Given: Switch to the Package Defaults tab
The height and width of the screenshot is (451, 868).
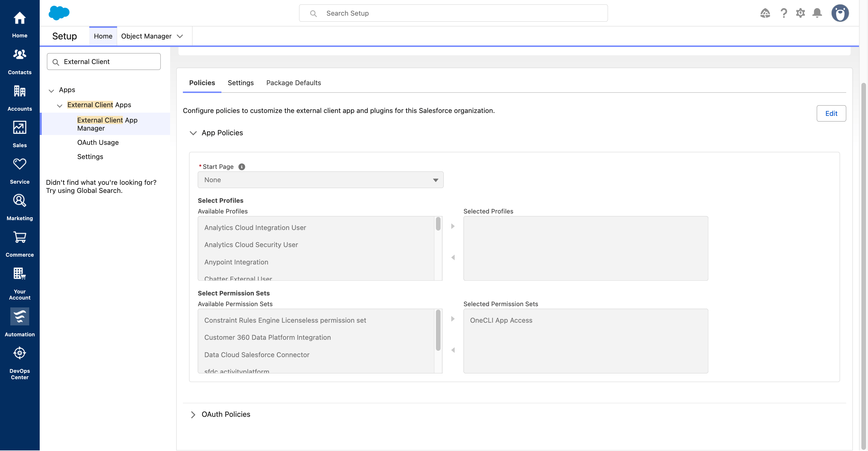Looking at the screenshot, I should point(294,83).
